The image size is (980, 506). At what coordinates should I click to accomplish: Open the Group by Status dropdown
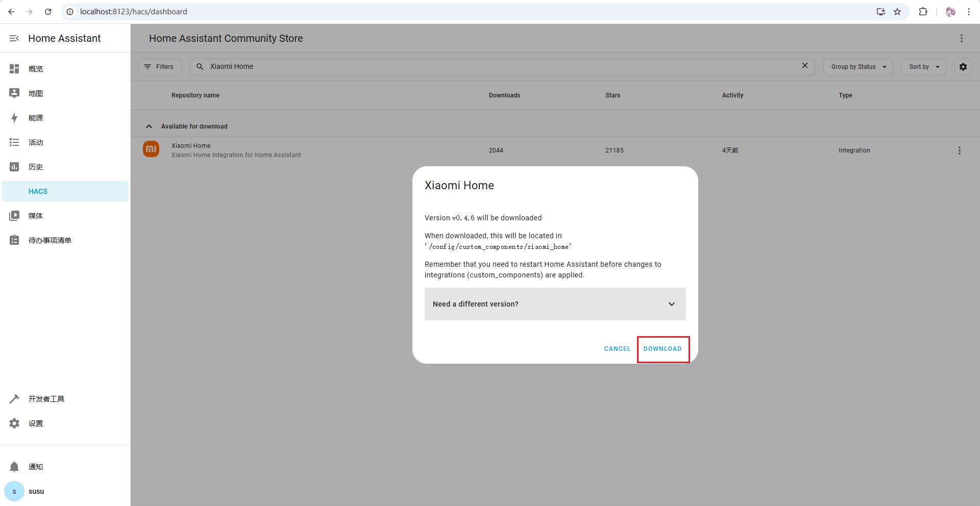[x=857, y=67]
